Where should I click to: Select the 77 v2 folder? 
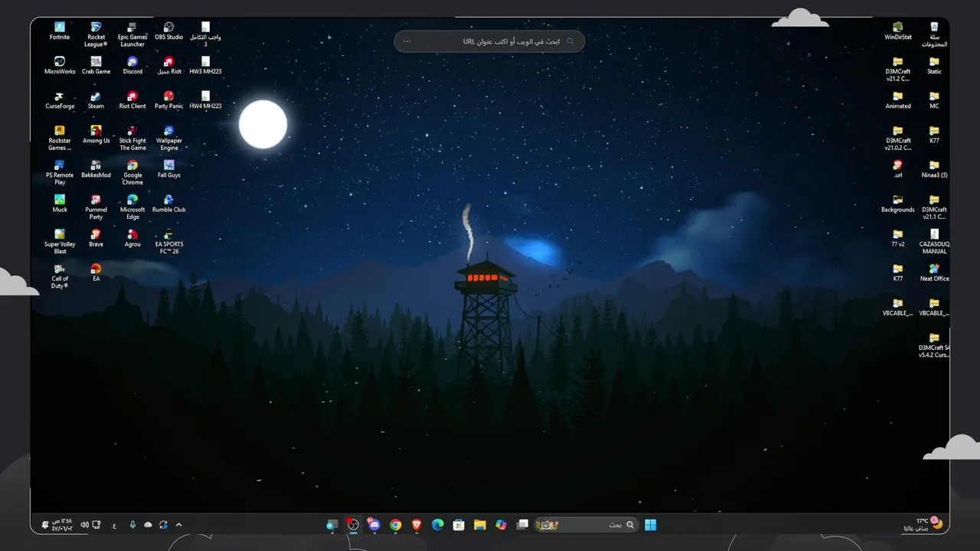point(898,238)
